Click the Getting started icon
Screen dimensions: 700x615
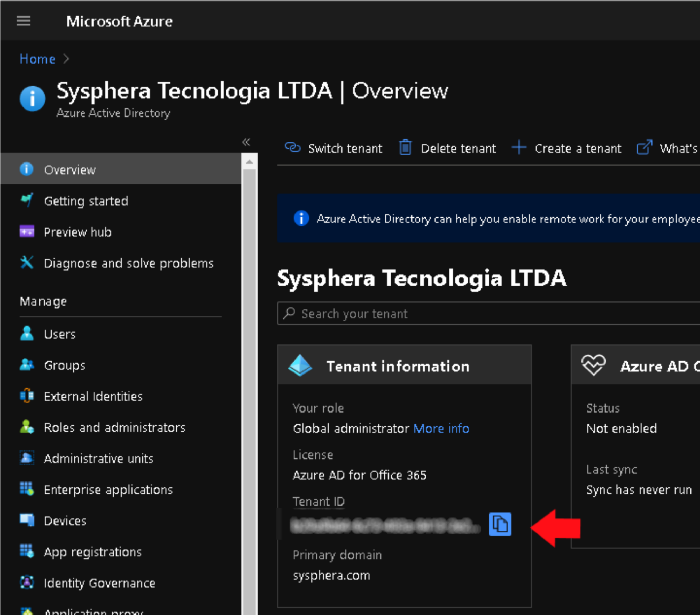[26, 201]
